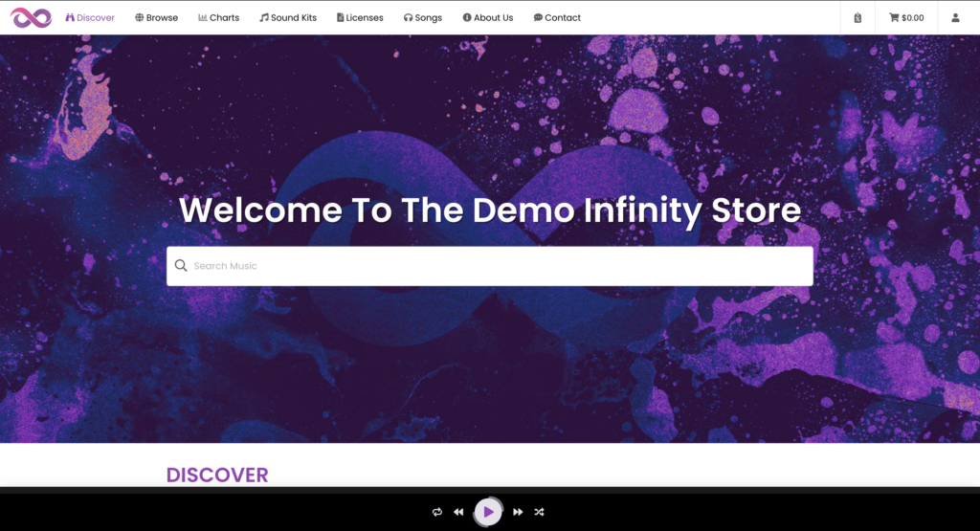Click the DISCOVER section heading
The height and width of the screenshot is (531, 980).
[x=217, y=475]
